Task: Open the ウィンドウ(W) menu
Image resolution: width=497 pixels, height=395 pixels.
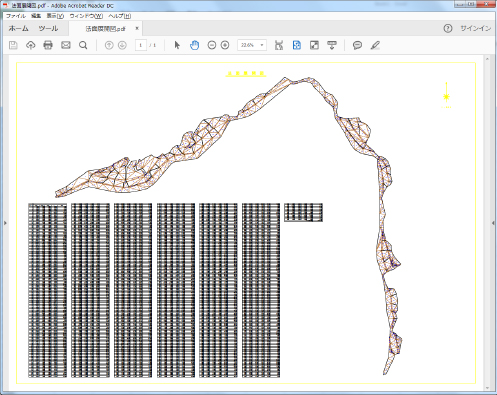Action: point(86,16)
